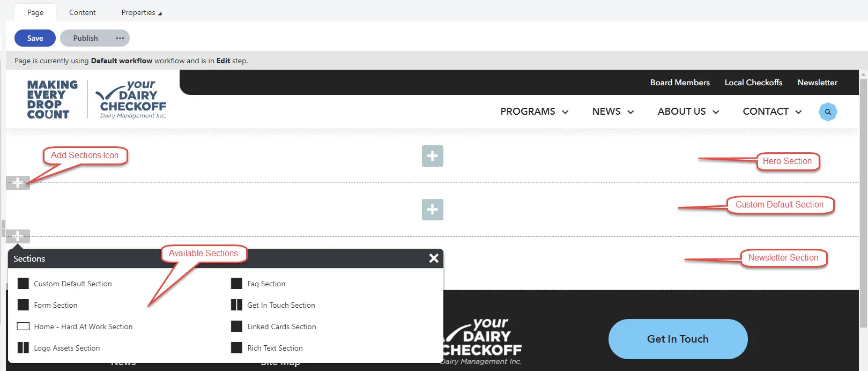The width and height of the screenshot is (868, 371).
Task: Switch to the Content tab
Action: 83,12
